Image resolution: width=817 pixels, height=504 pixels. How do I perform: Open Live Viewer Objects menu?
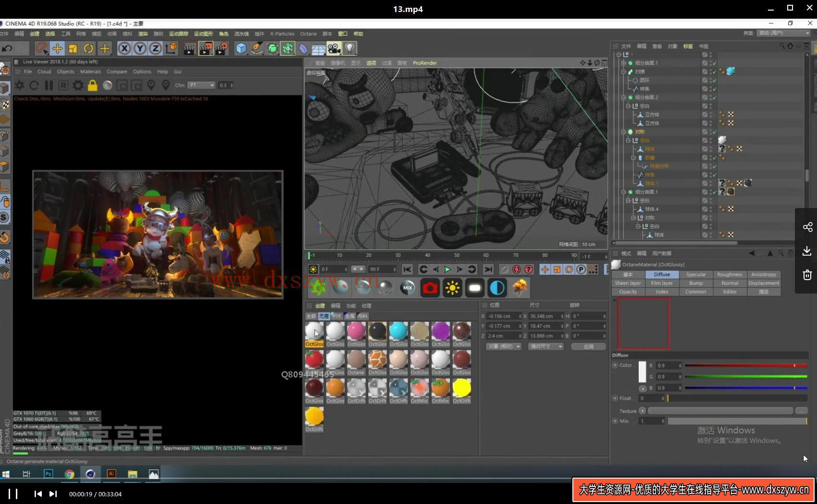tap(65, 72)
